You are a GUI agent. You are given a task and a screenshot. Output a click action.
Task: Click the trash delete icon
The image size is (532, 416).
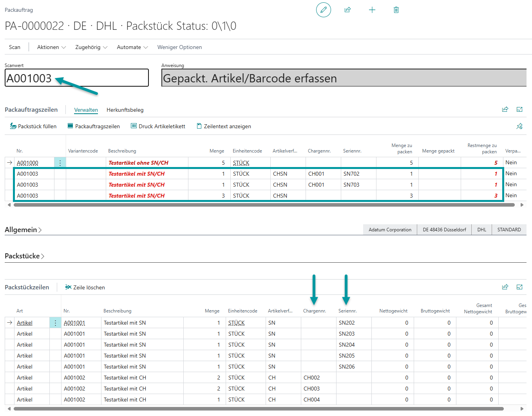(396, 10)
